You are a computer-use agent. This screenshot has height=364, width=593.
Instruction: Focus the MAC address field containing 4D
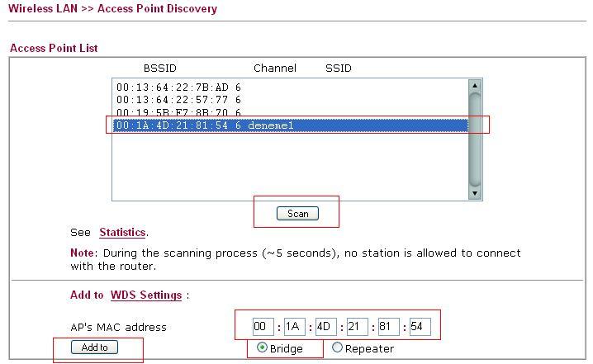[x=325, y=327]
